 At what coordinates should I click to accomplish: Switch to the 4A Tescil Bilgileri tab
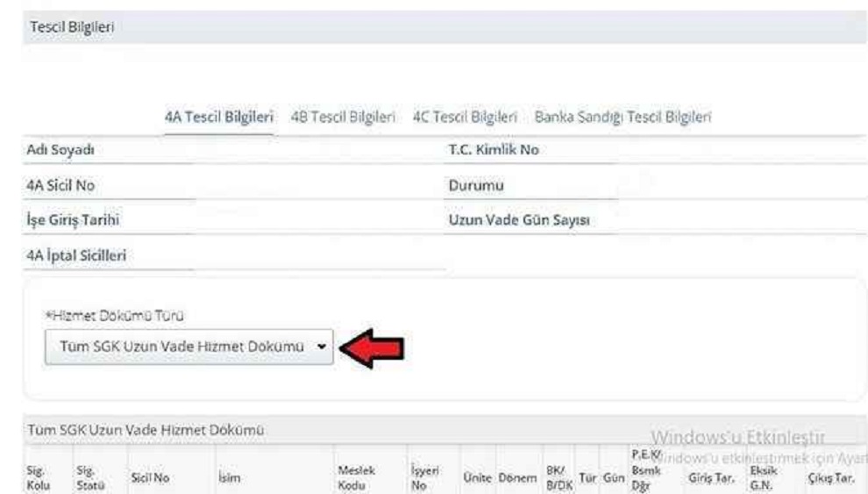pos(219,117)
